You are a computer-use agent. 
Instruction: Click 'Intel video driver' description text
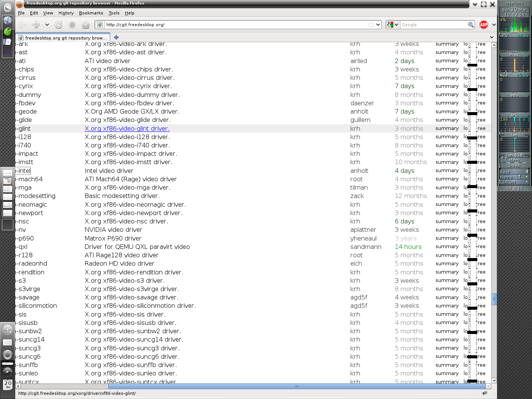[x=109, y=171]
